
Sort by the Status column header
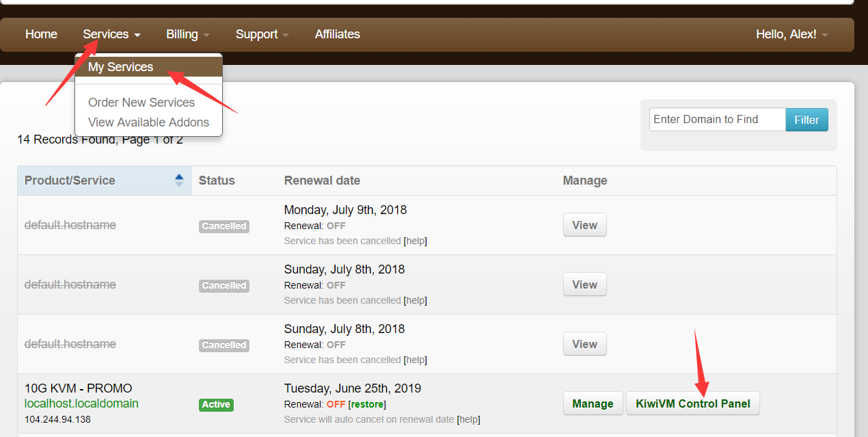point(217,181)
